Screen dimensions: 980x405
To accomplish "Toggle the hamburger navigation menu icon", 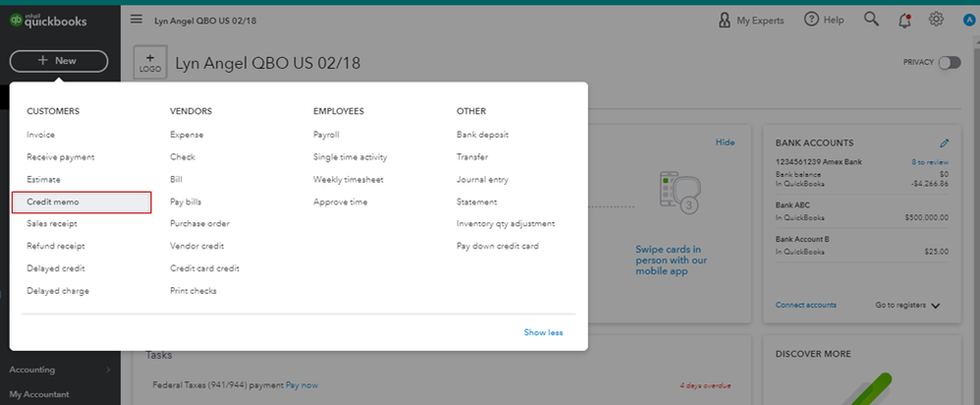I will point(136,20).
